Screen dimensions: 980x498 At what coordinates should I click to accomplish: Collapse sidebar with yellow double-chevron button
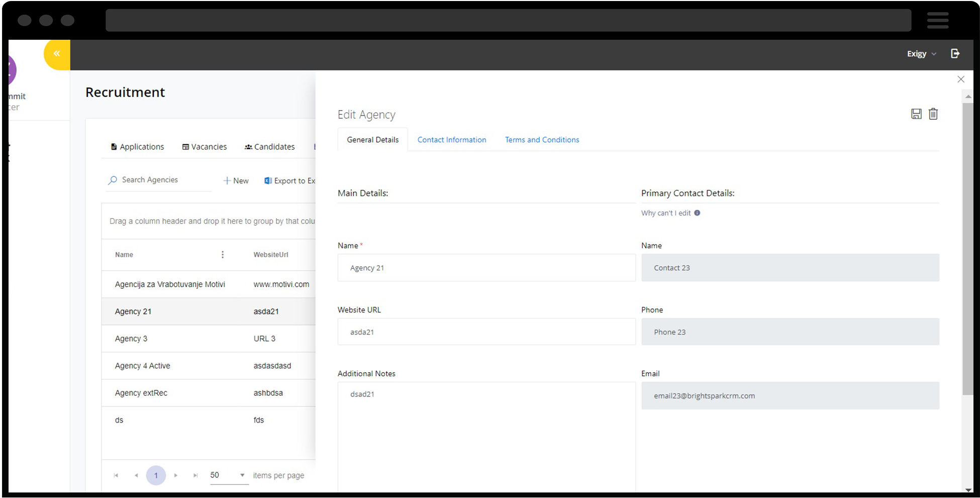coord(57,54)
